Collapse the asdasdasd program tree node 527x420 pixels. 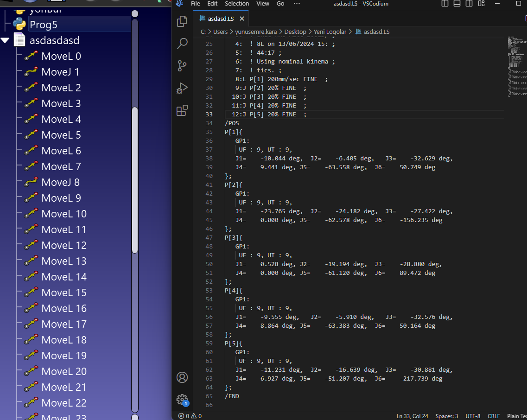5,40
